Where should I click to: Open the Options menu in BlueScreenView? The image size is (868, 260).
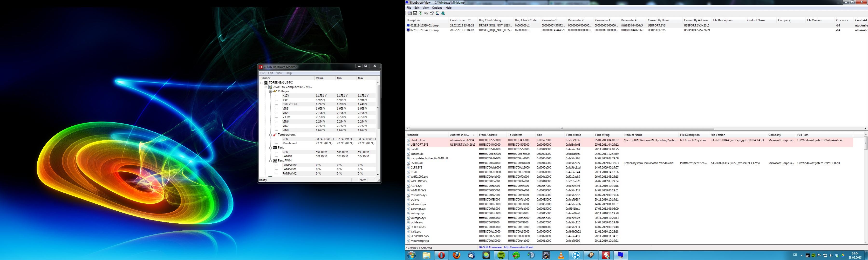coord(437,8)
